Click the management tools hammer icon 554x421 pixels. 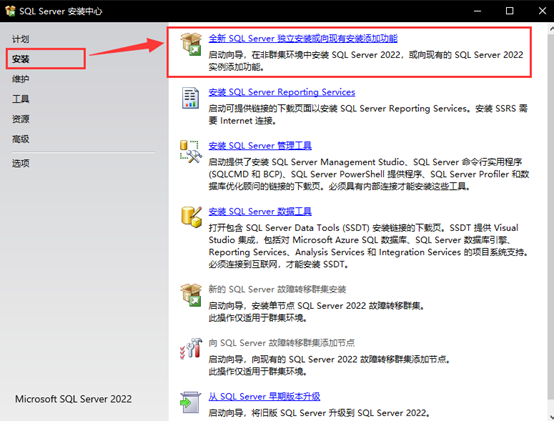tap(191, 152)
